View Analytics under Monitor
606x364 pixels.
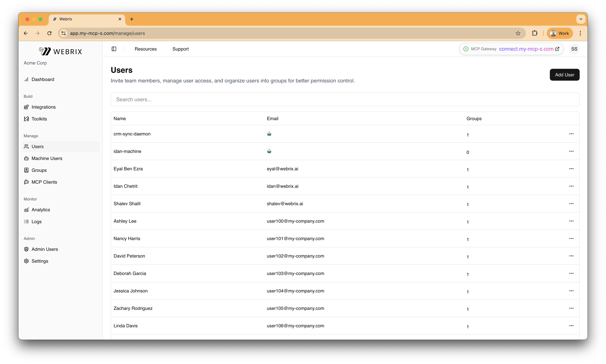(41, 210)
